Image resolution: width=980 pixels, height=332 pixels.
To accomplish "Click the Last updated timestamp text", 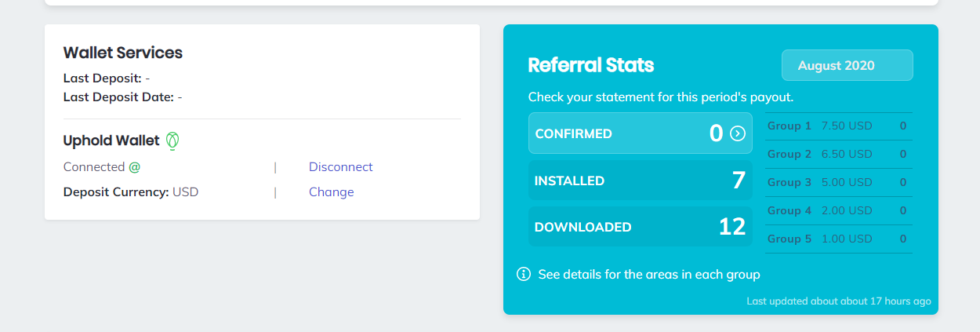I will tap(838, 301).
